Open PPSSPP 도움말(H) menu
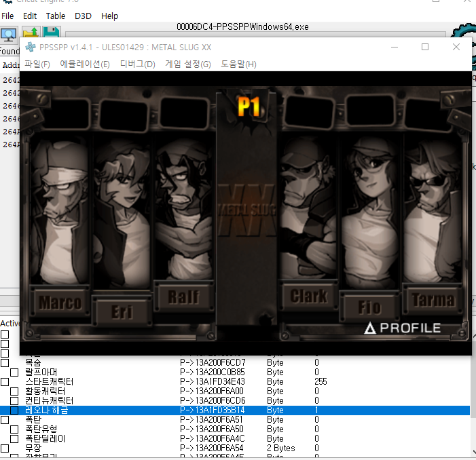The width and height of the screenshot is (476, 460). (x=238, y=64)
